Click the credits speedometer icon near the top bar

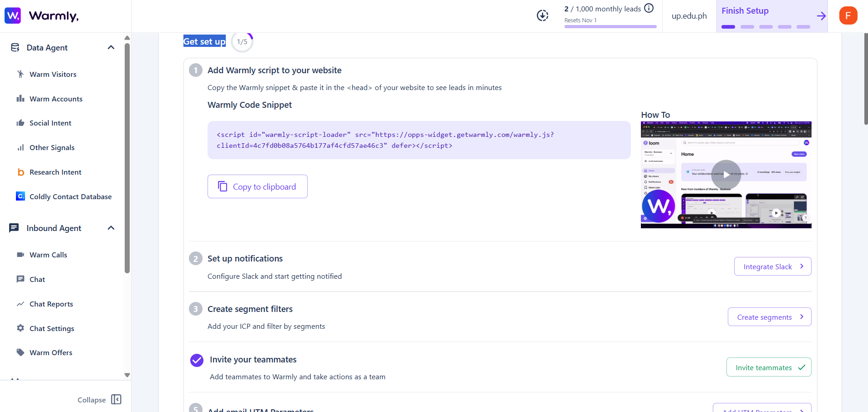[542, 15]
